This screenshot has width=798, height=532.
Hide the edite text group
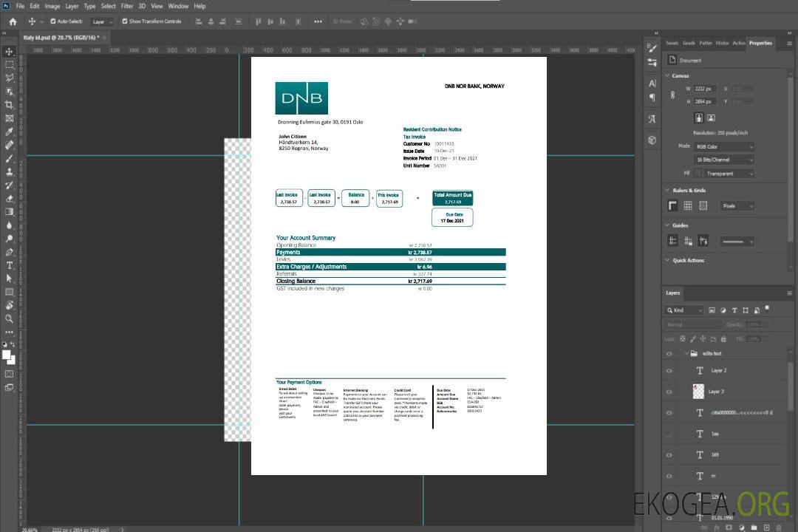(669, 354)
